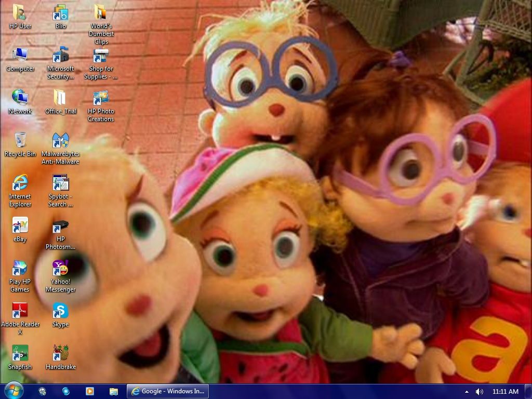
Task: Launch Internet Explorer from desktop
Action: point(20,191)
